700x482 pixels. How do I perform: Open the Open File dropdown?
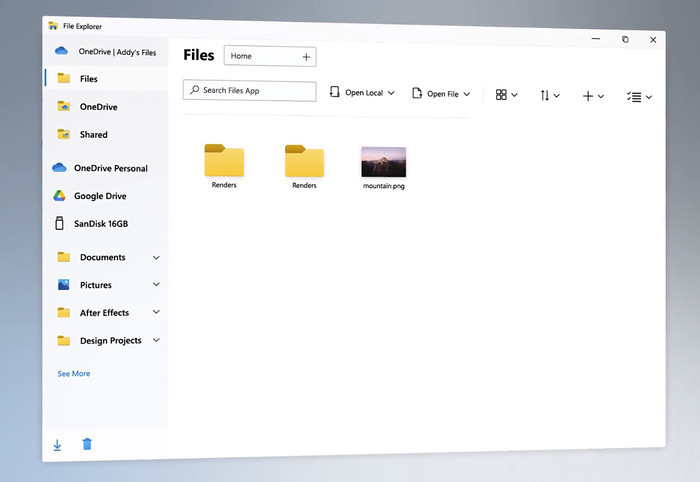click(441, 94)
